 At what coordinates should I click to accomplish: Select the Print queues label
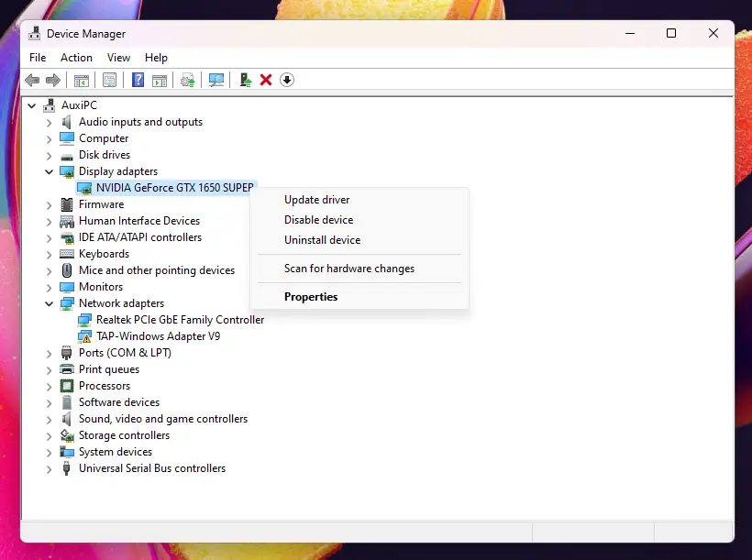click(109, 369)
